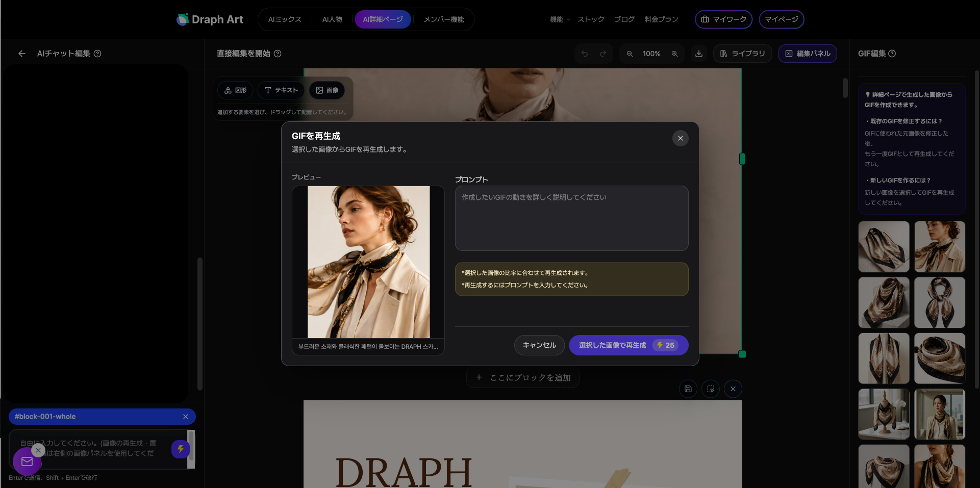Click the マイページ button
The image size is (980, 488).
782,19
